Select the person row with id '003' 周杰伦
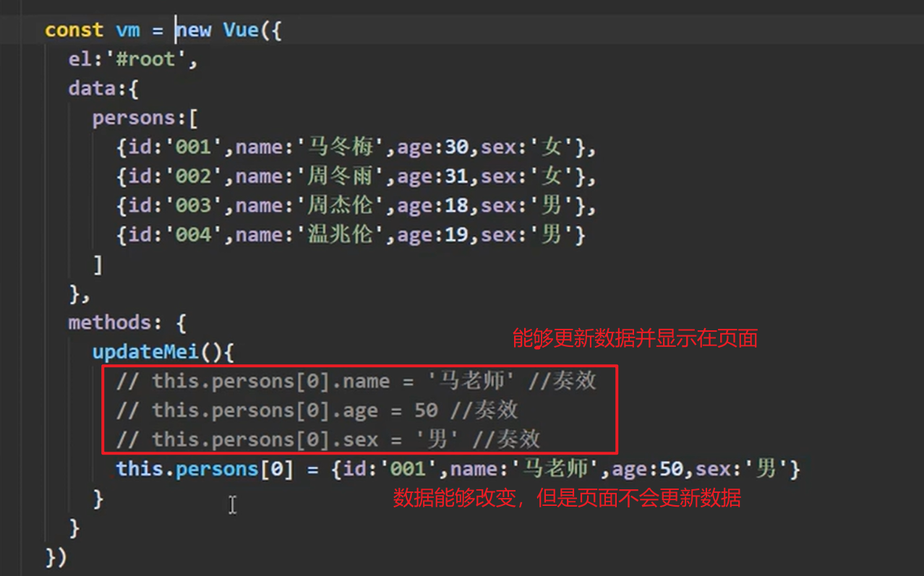Viewport: 924px width, 576px height. tap(356, 205)
